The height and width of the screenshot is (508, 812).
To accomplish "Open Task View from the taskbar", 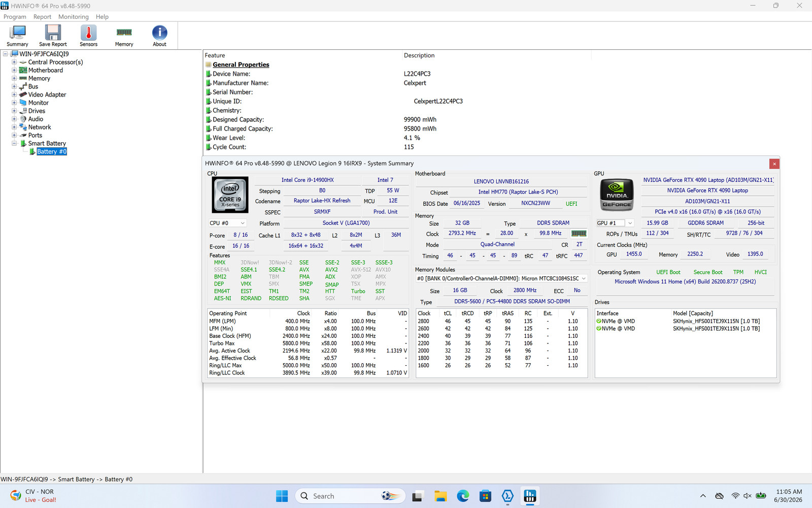I will point(417,496).
